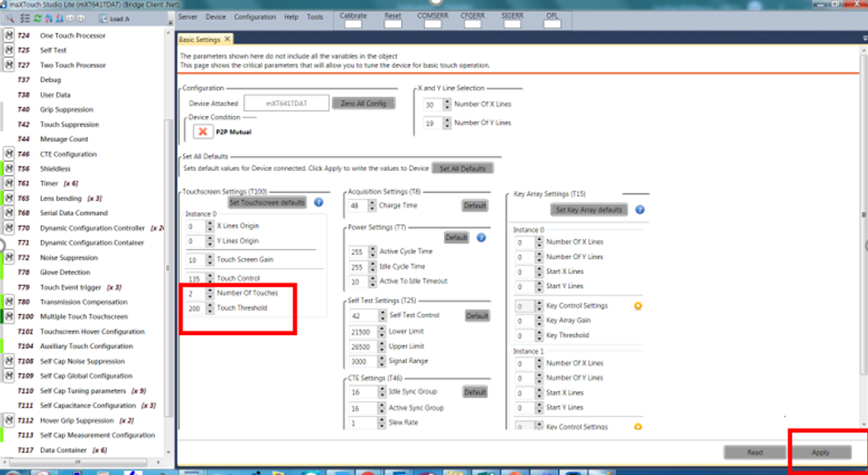This screenshot has width=868, height=475.
Task: Click help icon next to Set Key Array defaults
Action: click(x=639, y=210)
